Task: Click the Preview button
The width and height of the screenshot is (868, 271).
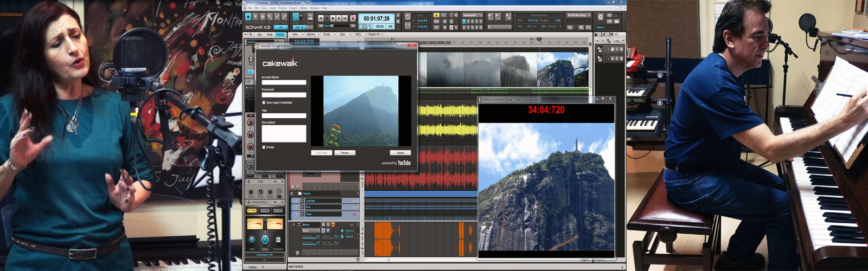Action: coord(344,153)
